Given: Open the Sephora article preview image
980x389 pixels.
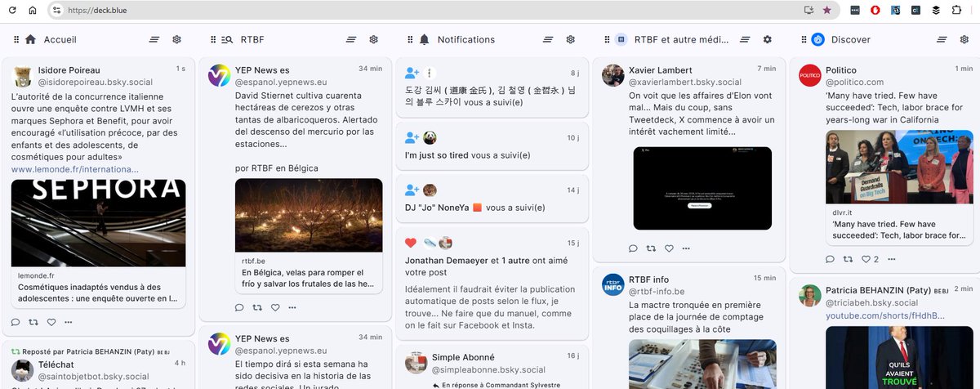Looking at the screenshot, I should [x=99, y=223].
